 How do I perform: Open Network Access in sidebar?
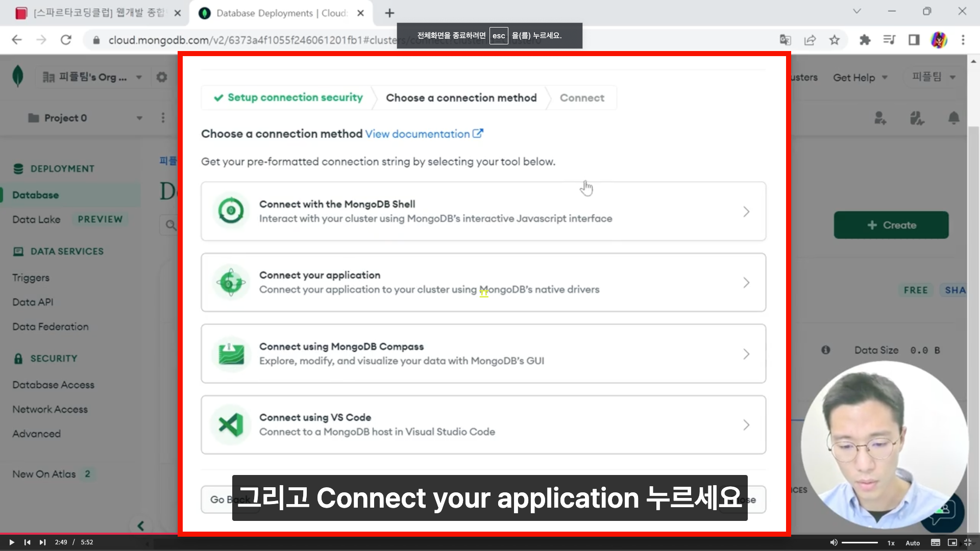pyautogui.click(x=50, y=409)
